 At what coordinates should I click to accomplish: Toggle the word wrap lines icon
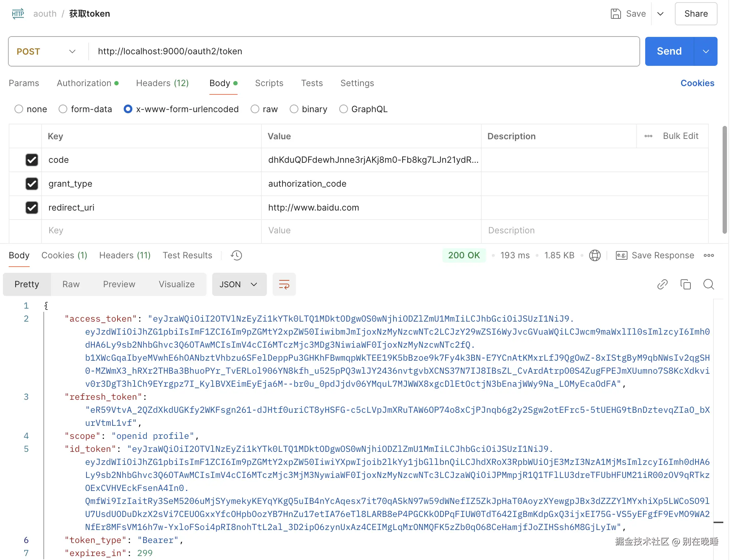(284, 284)
